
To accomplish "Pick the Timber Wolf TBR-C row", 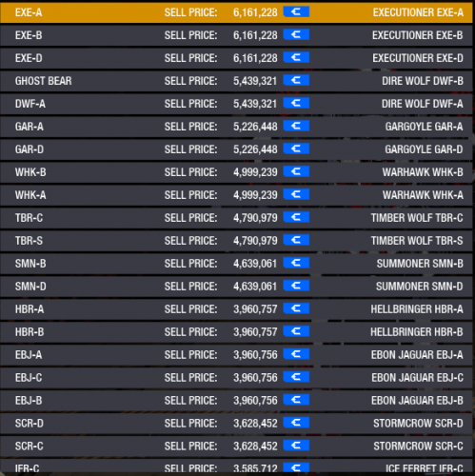I will pyautogui.click(x=236, y=218).
